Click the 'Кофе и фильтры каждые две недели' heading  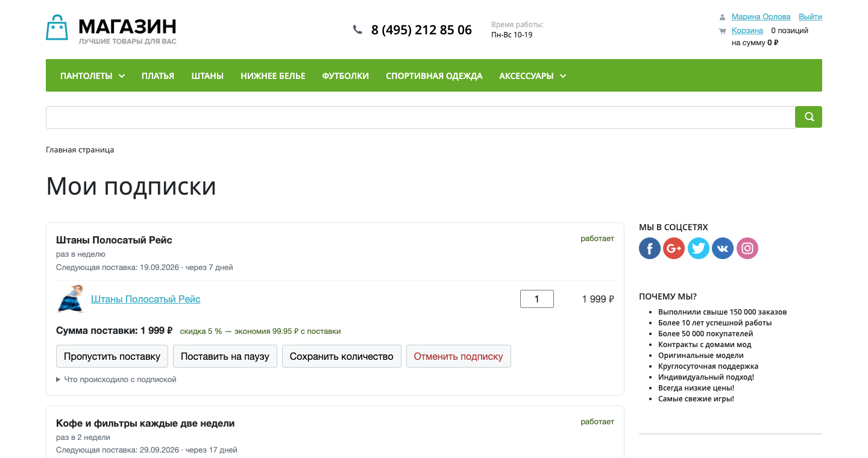145,423
